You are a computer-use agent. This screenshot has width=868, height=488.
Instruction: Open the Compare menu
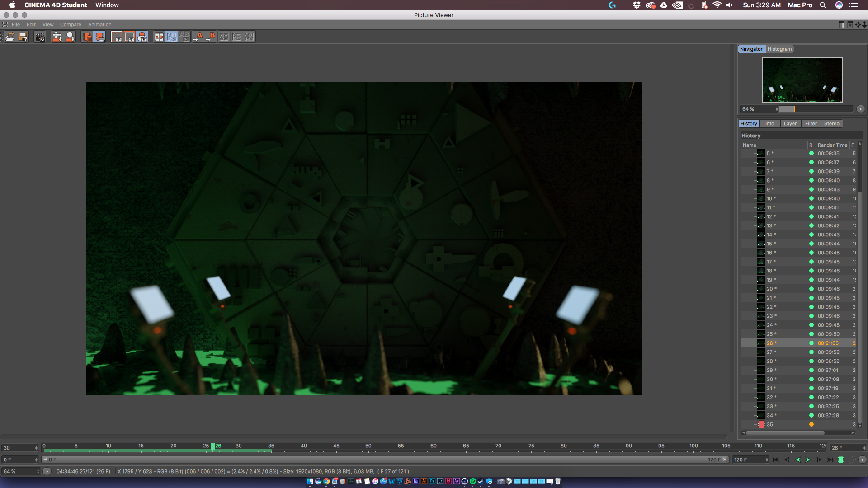click(71, 24)
